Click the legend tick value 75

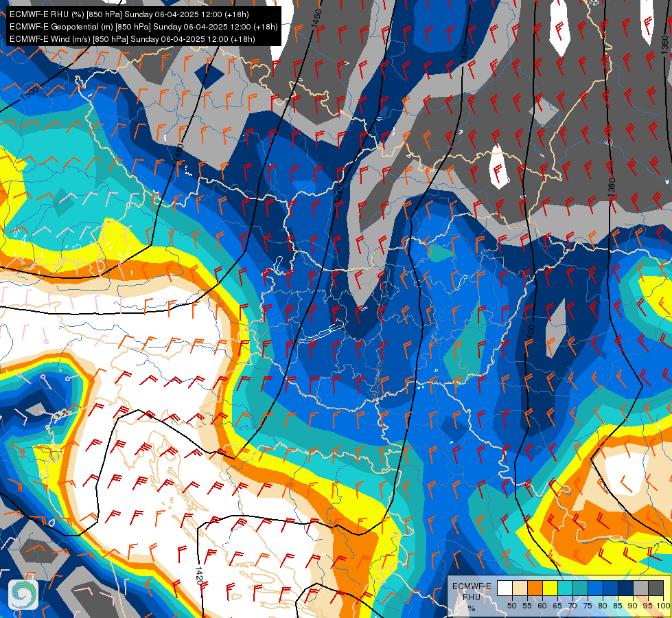click(588, 606)
